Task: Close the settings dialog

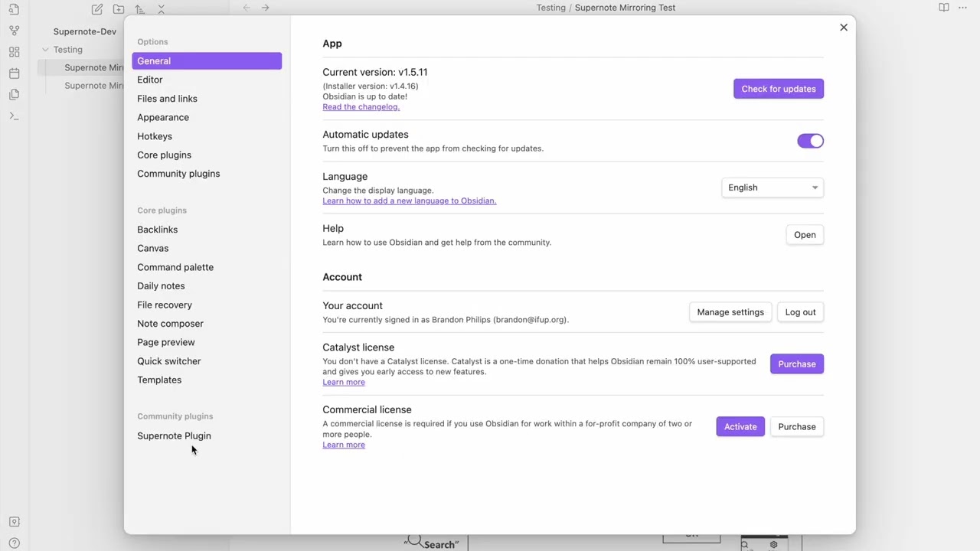Action: pyautogui.click(x=844, y=28)
